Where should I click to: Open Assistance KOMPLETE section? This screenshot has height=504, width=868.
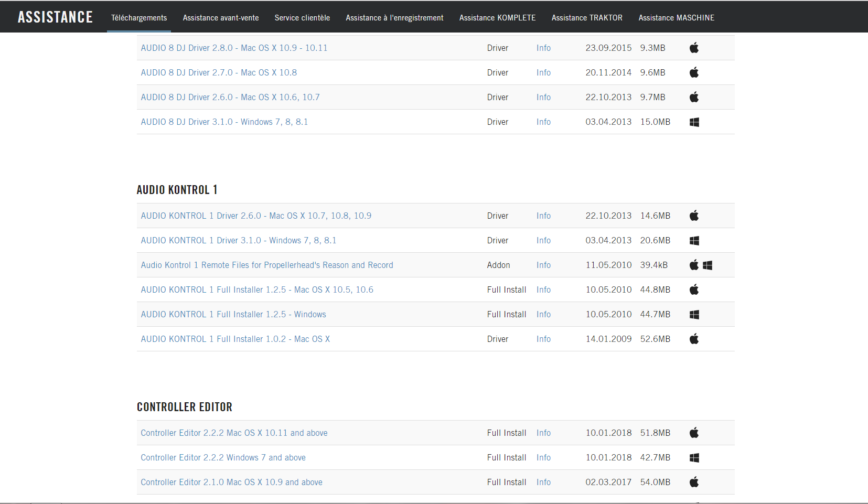(498, 18)
